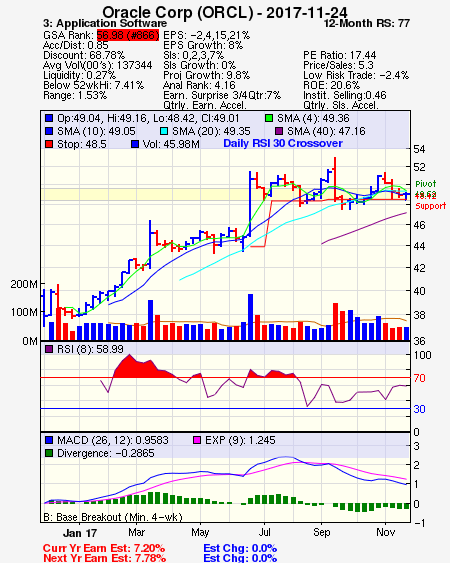Click 'Divergence: -0.2865' readout

click(106, 453)
